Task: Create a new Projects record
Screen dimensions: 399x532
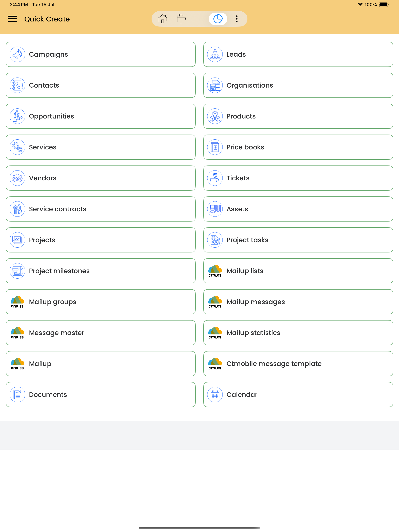Action: (101, 240)
